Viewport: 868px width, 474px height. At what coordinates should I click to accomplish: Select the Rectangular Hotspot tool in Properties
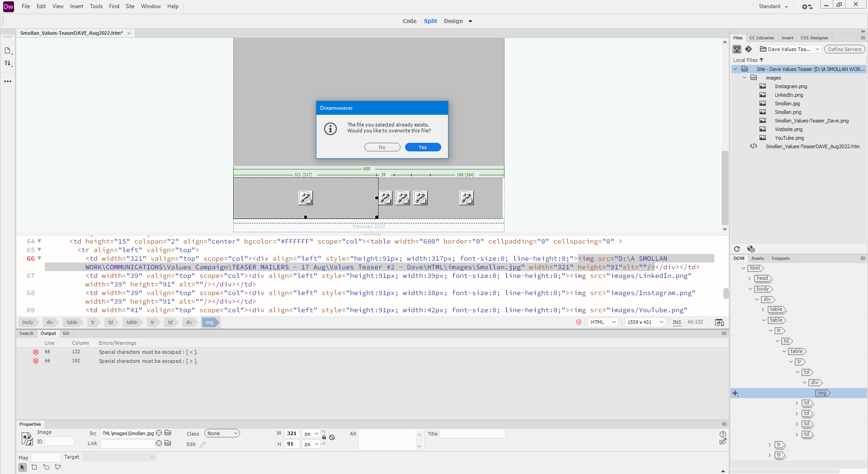click(x=34, y=467)
